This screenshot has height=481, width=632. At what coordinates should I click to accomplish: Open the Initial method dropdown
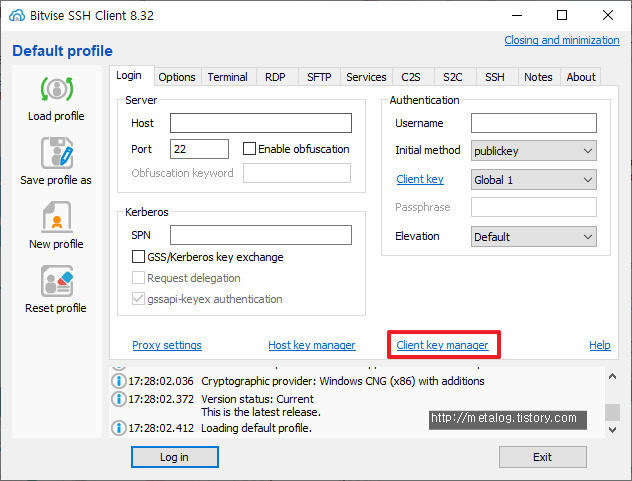[533, 151]
